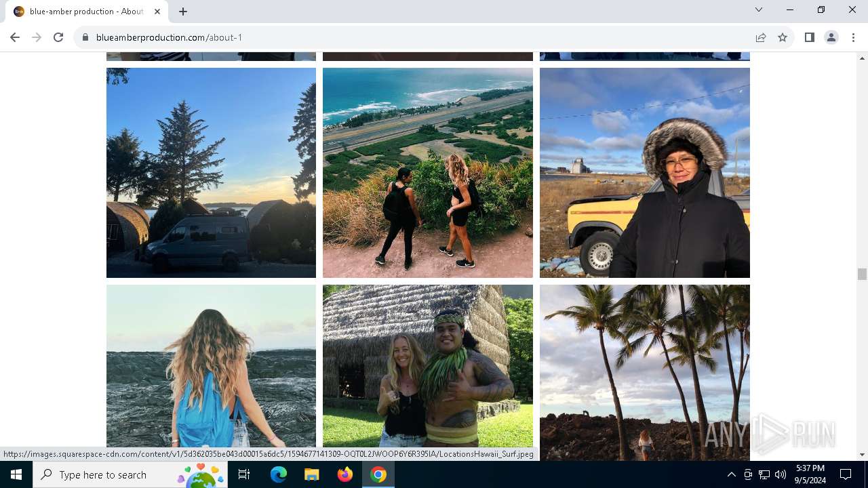Image resolution: width=868 pixels, height=488 pixels.
Task: Go back to the previous page
Action: (x=15, y=37)
